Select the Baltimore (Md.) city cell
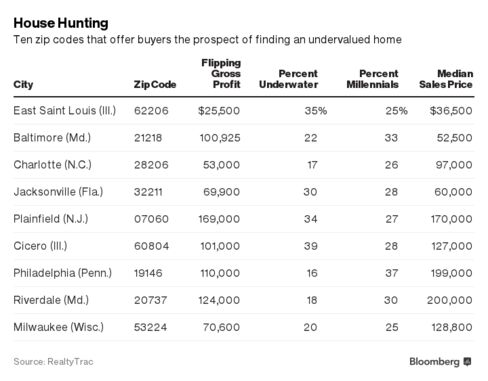The width and height of the screenshot is (488, 381). click(52, 138)
